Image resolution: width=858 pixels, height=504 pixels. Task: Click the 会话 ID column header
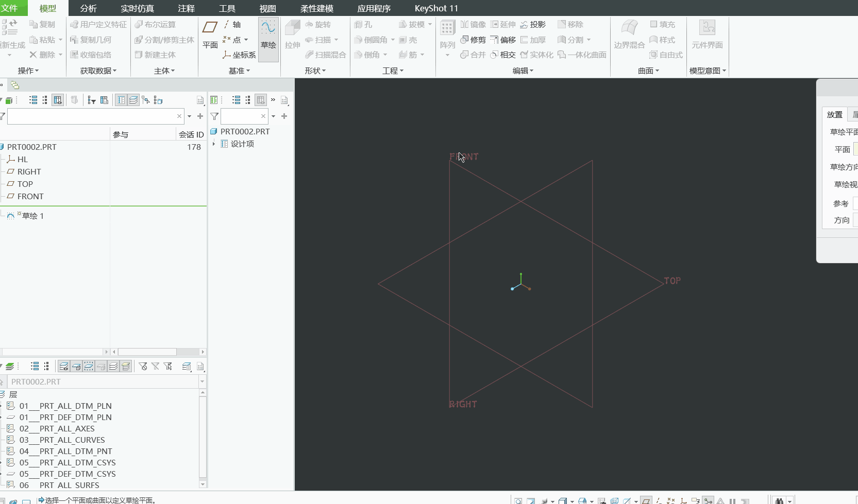click(191, 134)
